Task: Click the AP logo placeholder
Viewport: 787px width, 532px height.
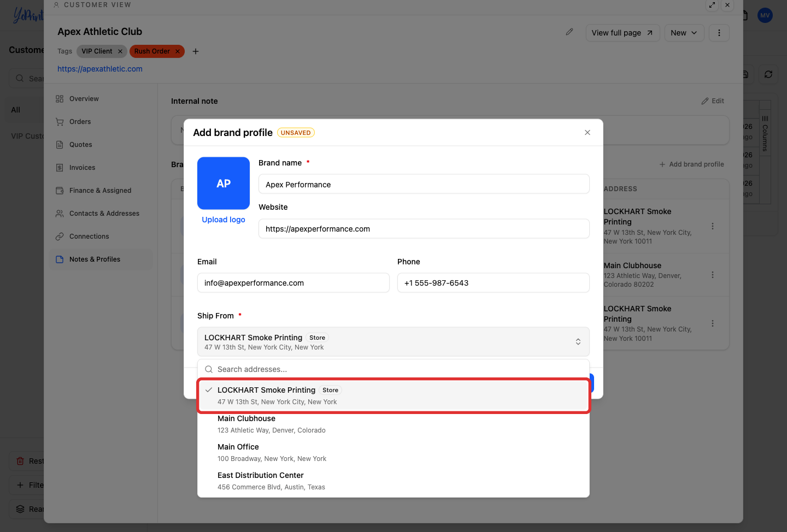Action: coord(224,184)
